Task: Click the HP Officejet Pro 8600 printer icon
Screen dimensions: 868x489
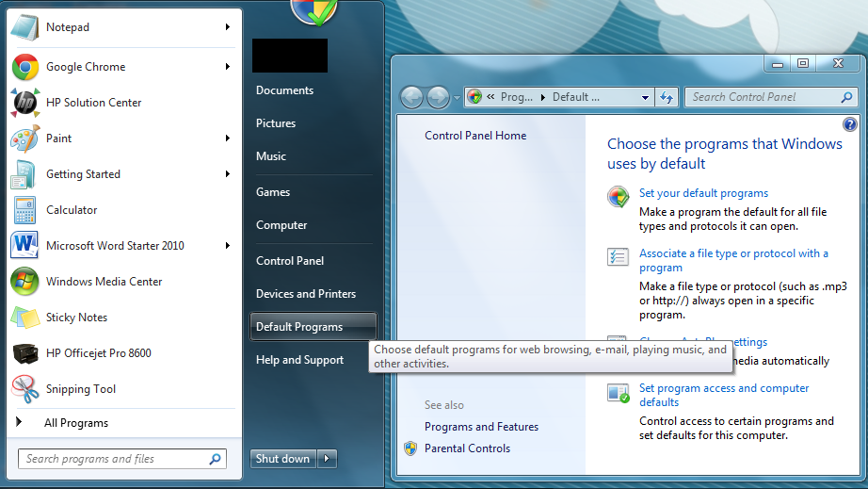Action: coord(24,353)
